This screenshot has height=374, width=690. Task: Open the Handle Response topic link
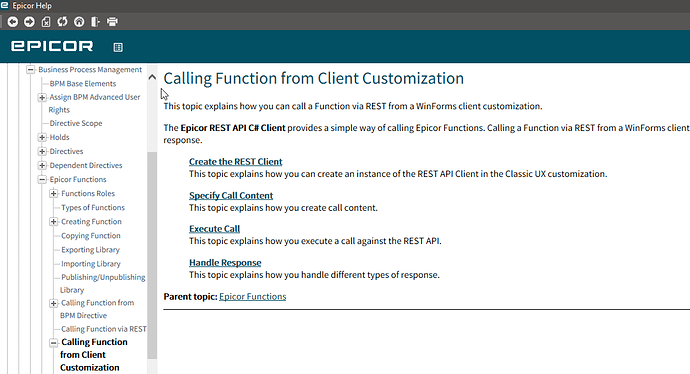click(x=225, y=263)
